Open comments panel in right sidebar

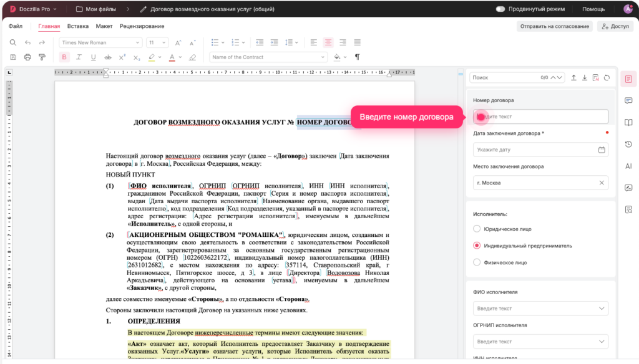click(628, 100)
